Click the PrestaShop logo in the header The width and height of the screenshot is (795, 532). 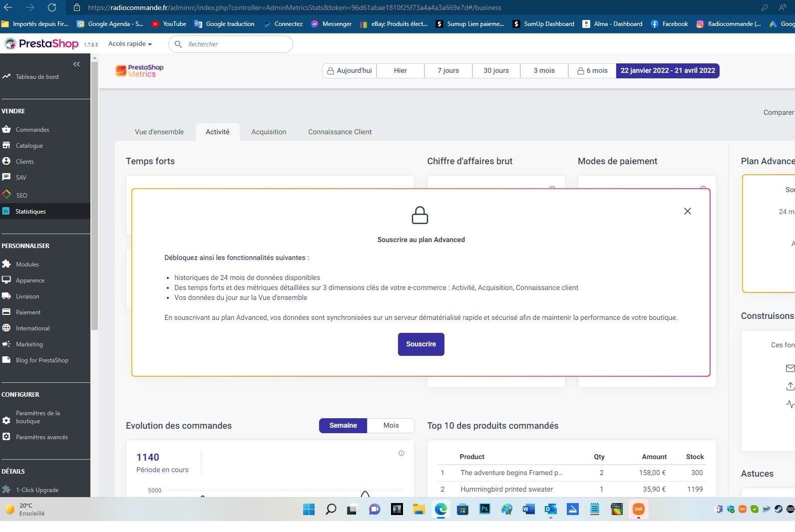(41, 44)
